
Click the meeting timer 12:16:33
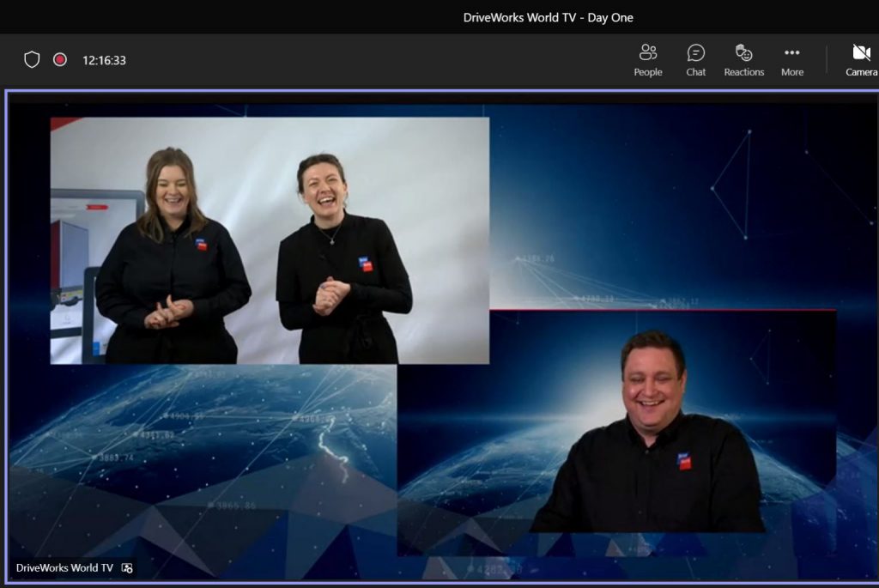pos(104,60)
